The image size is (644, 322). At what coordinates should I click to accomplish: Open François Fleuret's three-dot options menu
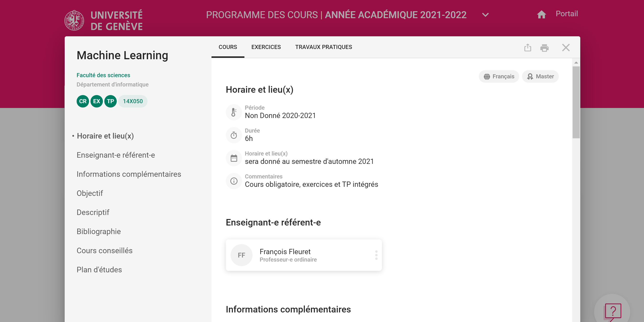pyautogui.click(x=376, y=255)
